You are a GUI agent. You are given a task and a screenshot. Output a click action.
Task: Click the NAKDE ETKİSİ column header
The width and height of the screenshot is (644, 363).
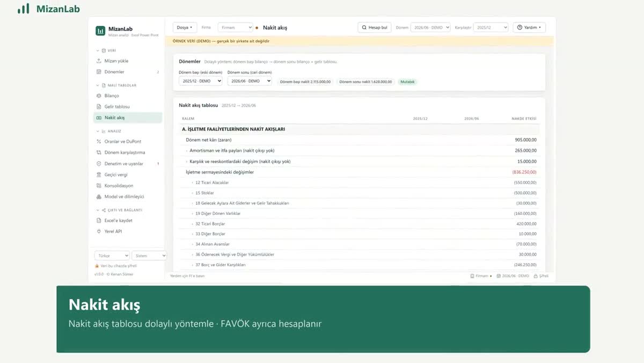pyautogui.click(x=524, y=119)
